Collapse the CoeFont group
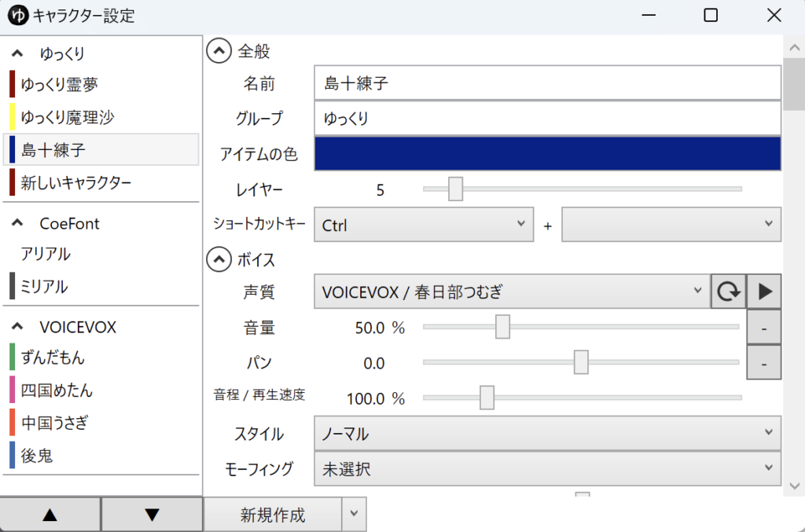Viewport: 805px width, 532px height. click(17, 222)
